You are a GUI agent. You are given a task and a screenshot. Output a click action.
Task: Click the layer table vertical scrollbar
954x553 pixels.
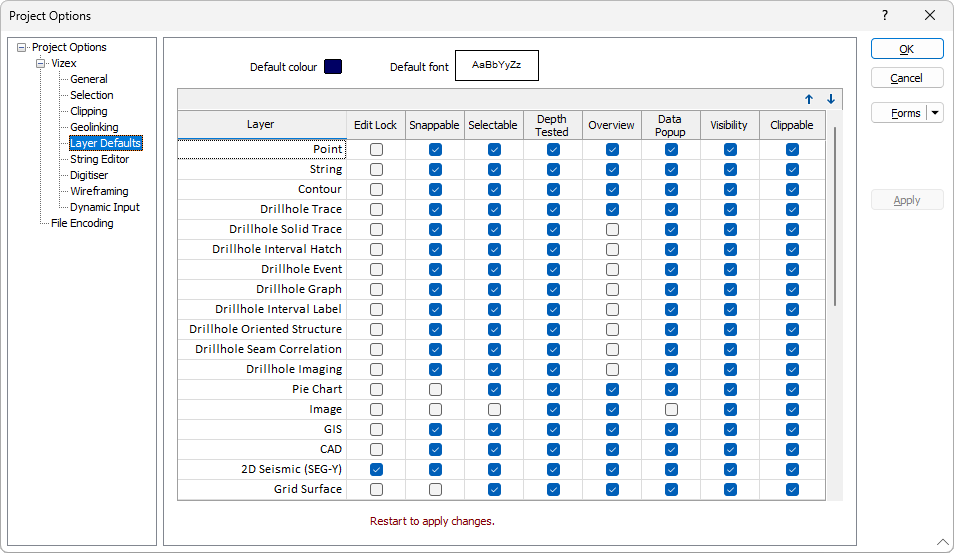pos(835,216)
